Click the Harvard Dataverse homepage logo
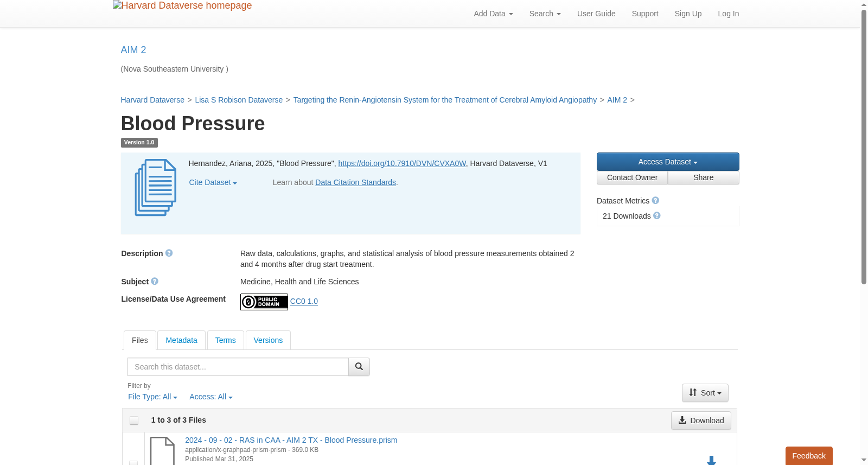The image size is (868, 465). pos(182,6)
